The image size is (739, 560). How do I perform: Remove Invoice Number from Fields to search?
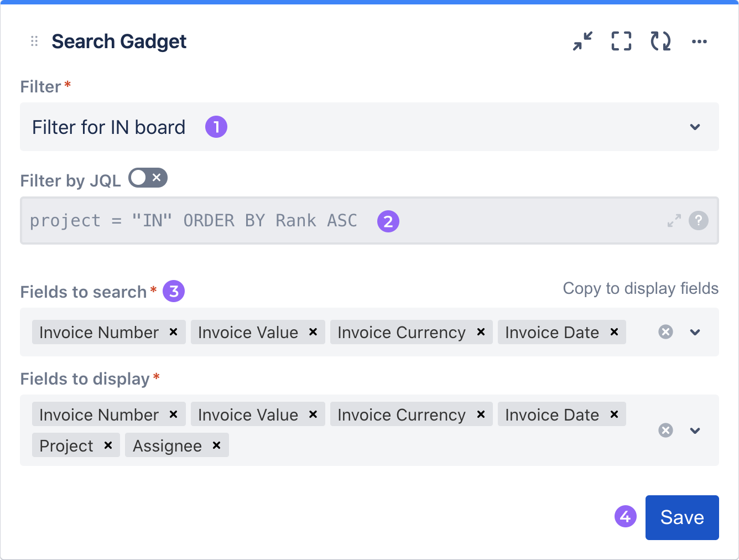(x=173, y=332)
